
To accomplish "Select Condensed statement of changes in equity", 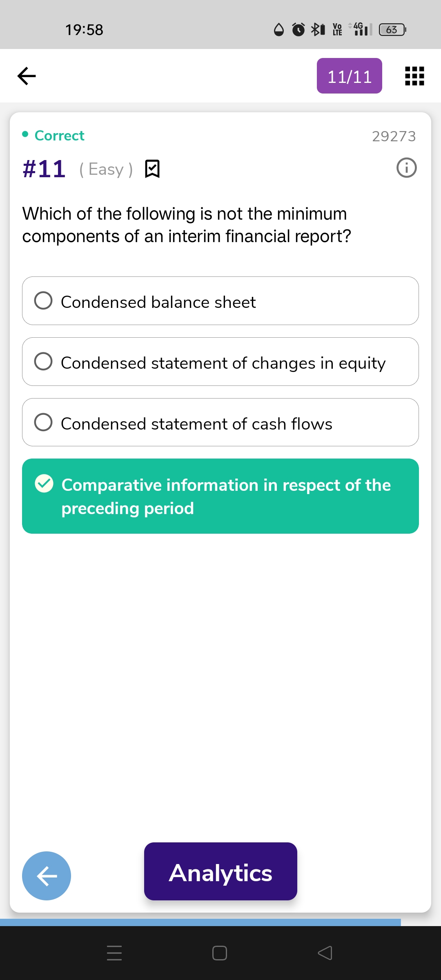I will coord(220,362).
